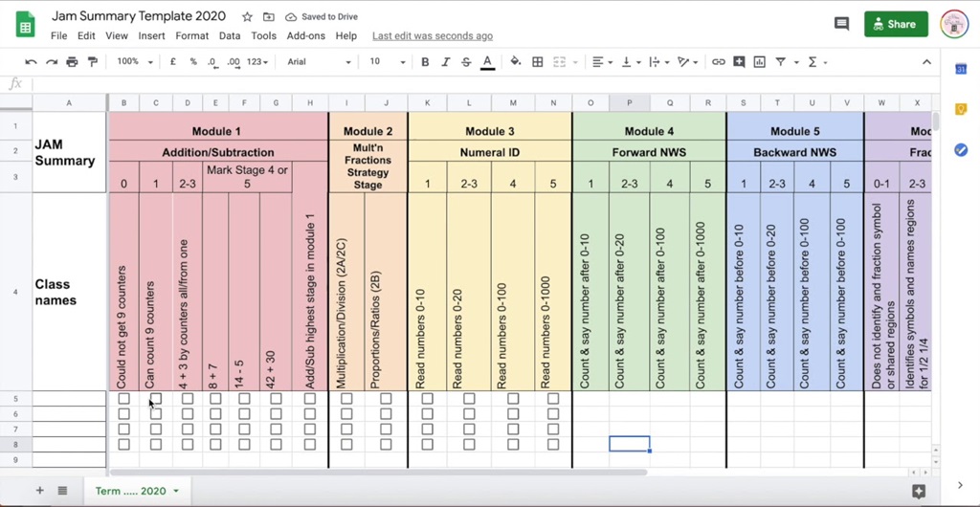
Task: Open text wrapping dropdown
Action: [658, 62]
